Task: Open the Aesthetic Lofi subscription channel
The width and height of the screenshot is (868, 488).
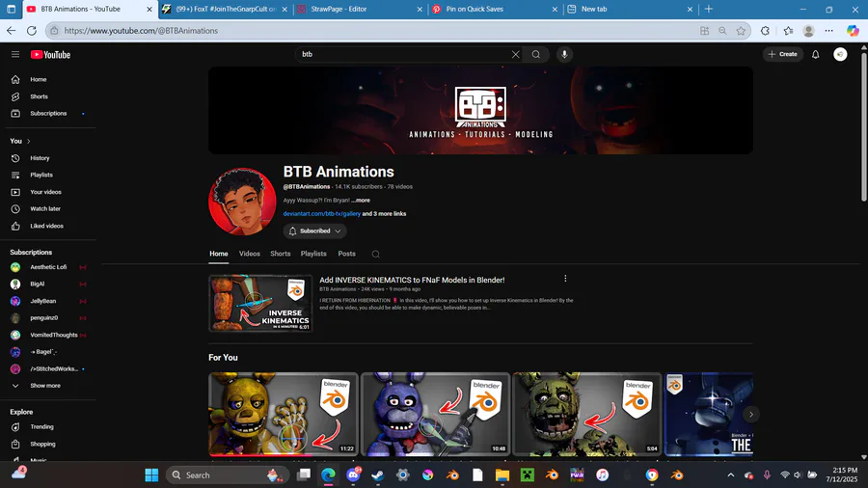Action: 48,267
